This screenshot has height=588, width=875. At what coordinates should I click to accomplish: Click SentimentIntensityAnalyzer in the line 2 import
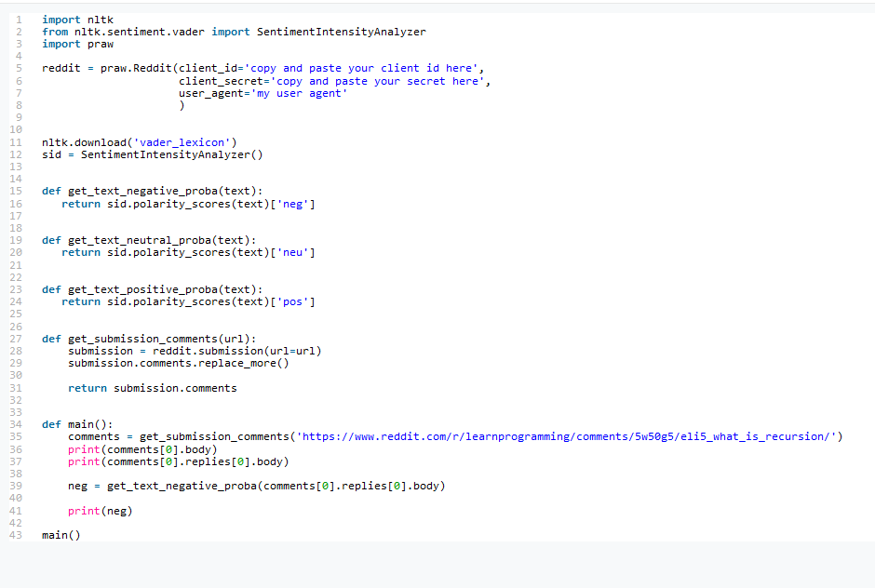pyautogui.click(x=341, y=32)
